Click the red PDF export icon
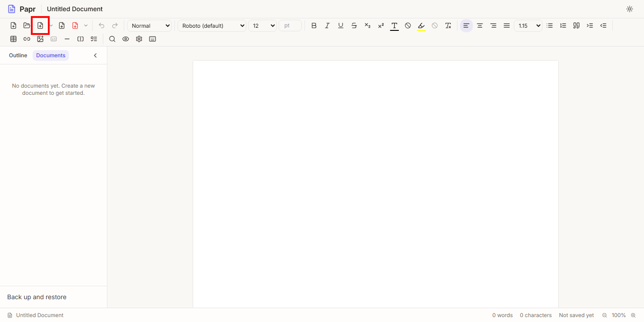 [x=75, y=25]
